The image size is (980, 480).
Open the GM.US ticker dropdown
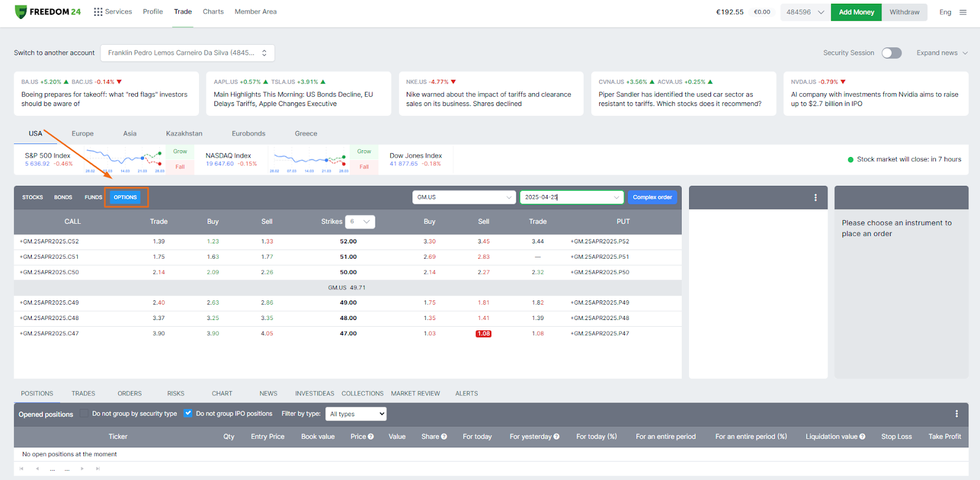pyautogui.click(x=464, y=197)
